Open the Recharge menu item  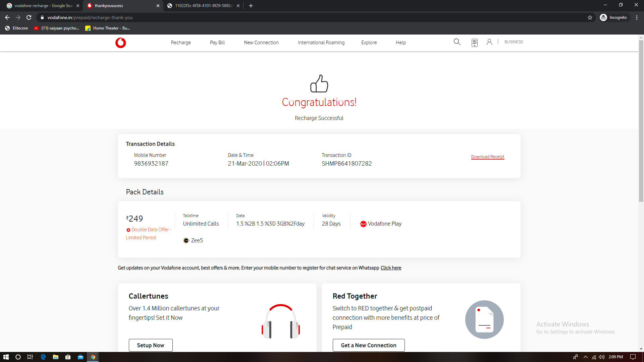181,43
